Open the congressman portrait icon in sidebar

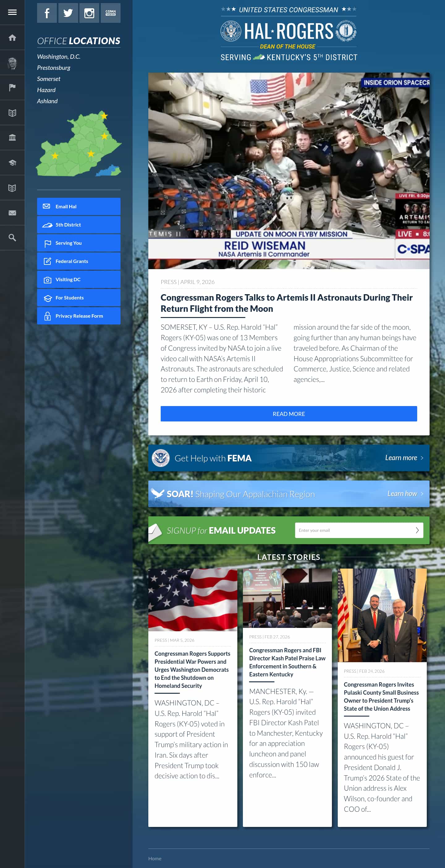12,63
